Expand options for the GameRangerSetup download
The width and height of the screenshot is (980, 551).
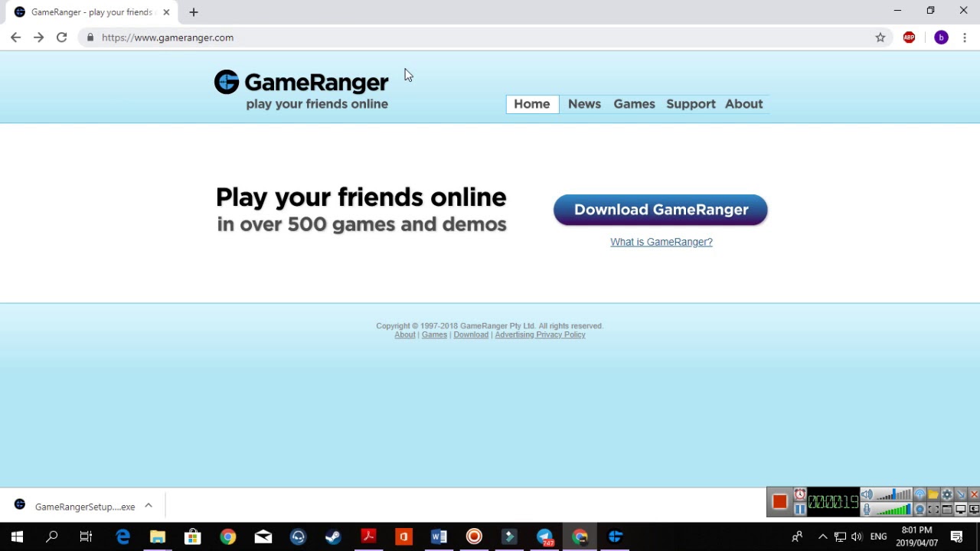point(149,506)
